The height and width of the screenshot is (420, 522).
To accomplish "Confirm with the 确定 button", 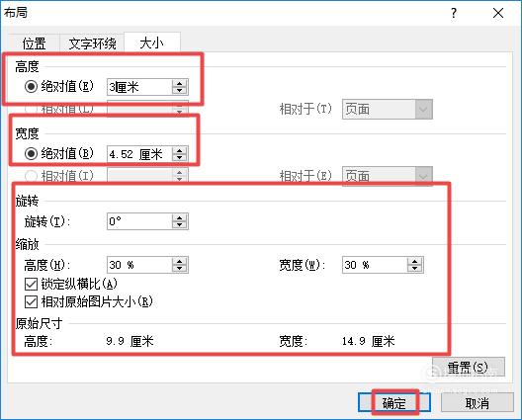I will tap(394, 403).
